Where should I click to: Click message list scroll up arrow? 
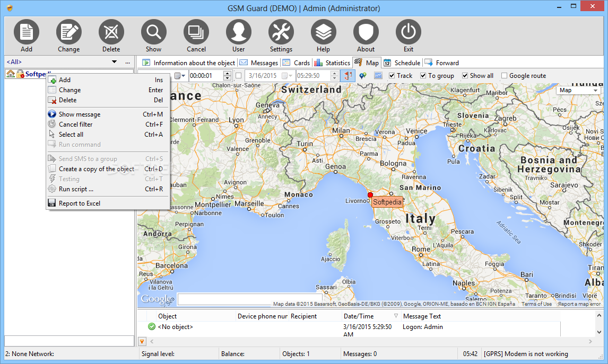coord(599,316)
